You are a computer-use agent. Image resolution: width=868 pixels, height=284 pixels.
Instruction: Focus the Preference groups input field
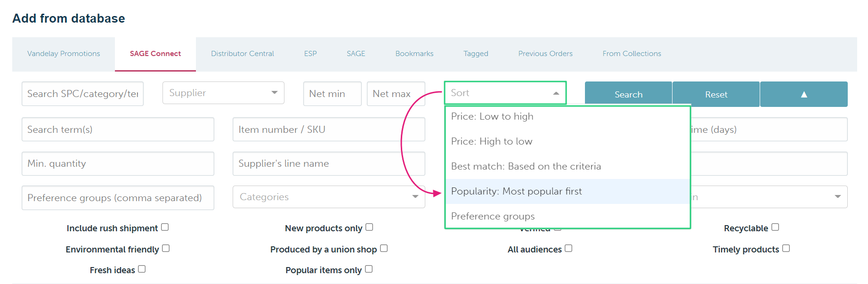(118, 198)
